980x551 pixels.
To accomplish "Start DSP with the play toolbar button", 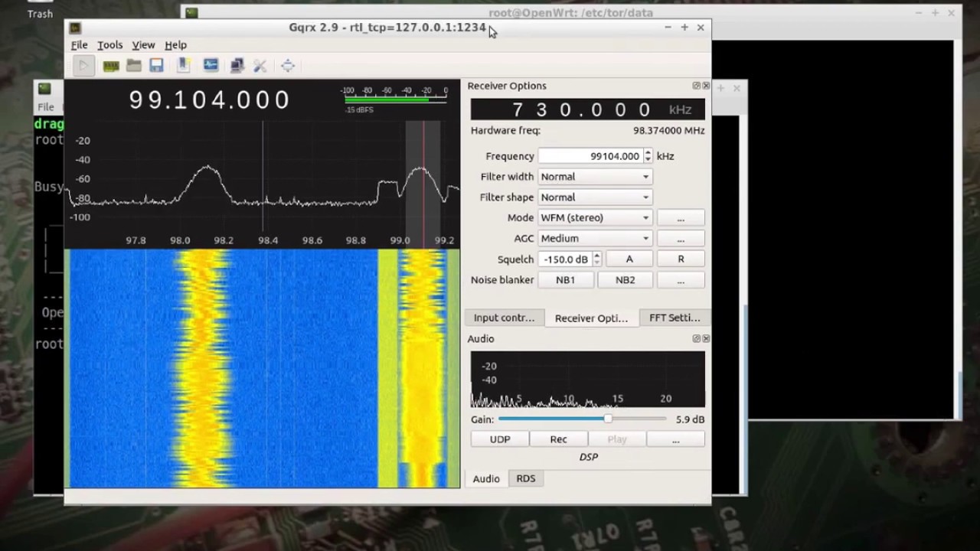I will pos(83,66).
